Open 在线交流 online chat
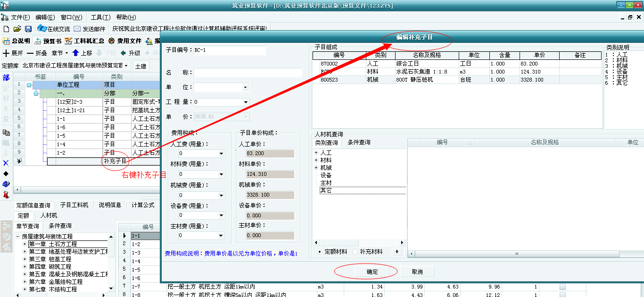Image resolution: width=644 pixels, height=297 pixels. click(x=53, y=29)
